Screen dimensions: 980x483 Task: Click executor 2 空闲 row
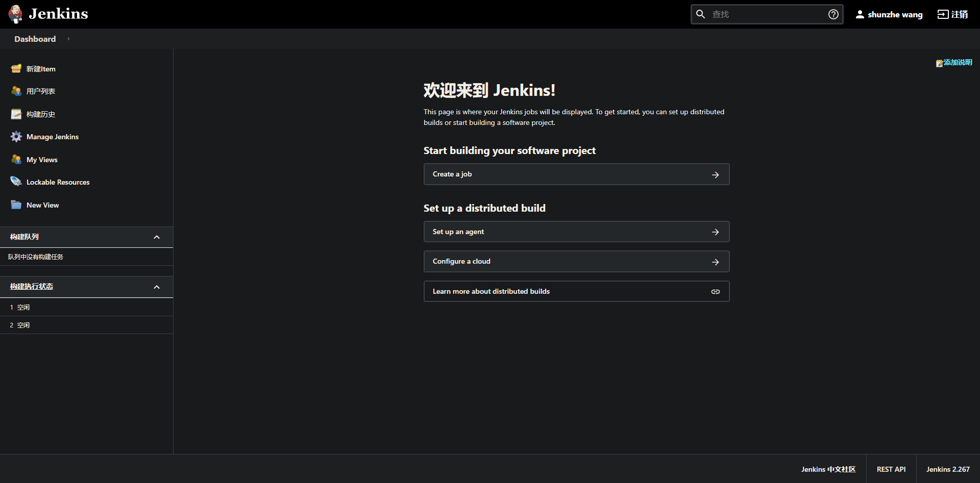pyautogui.click(x=86, y=325)
